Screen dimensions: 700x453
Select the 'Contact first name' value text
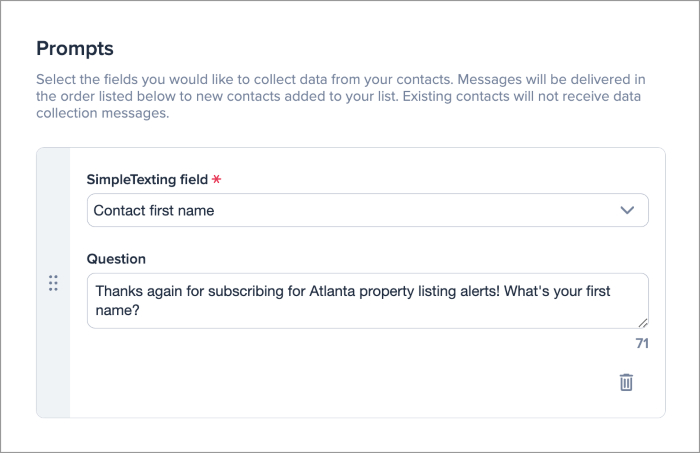pos(154,211)
